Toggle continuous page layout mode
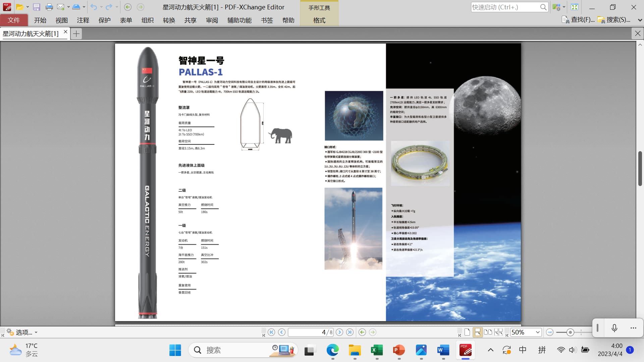 point(477,332)
